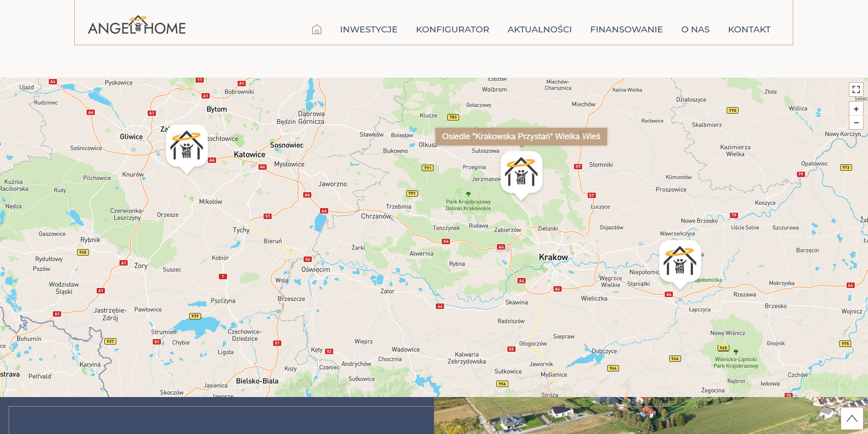Click the Nowy Wiśnicz label on map
Viewport: 868px width, 434px height.
(728, 333)
